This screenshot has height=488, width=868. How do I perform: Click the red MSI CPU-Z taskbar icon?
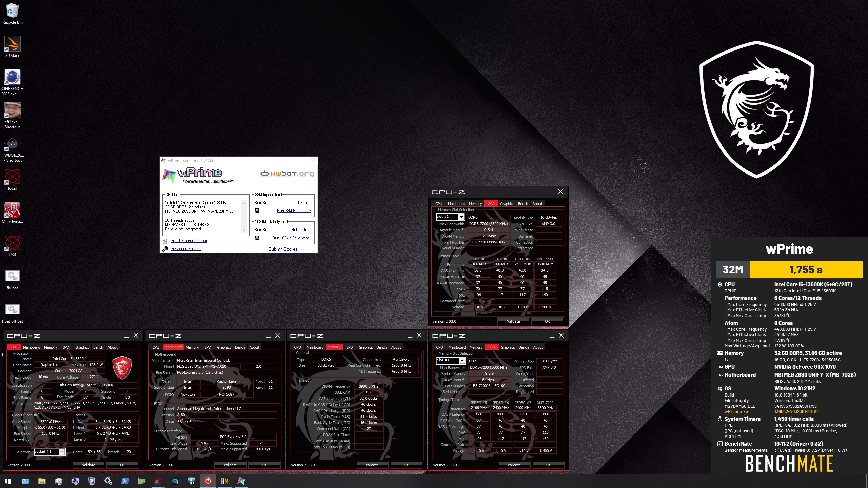click(x=158, y=481)
